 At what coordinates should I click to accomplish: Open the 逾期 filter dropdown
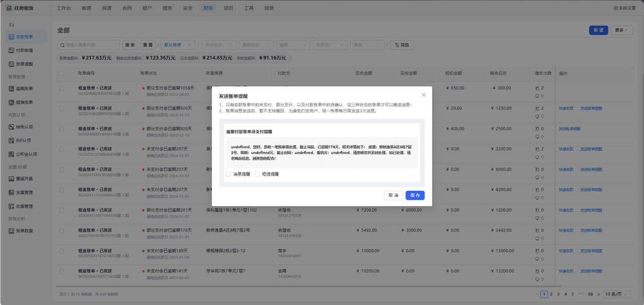point(293,45)
